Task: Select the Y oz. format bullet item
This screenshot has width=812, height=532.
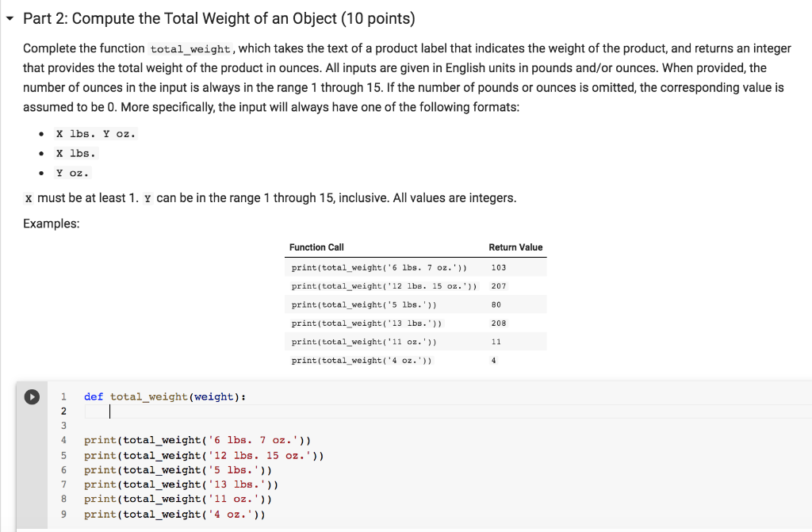Action: tap(72, 172)
